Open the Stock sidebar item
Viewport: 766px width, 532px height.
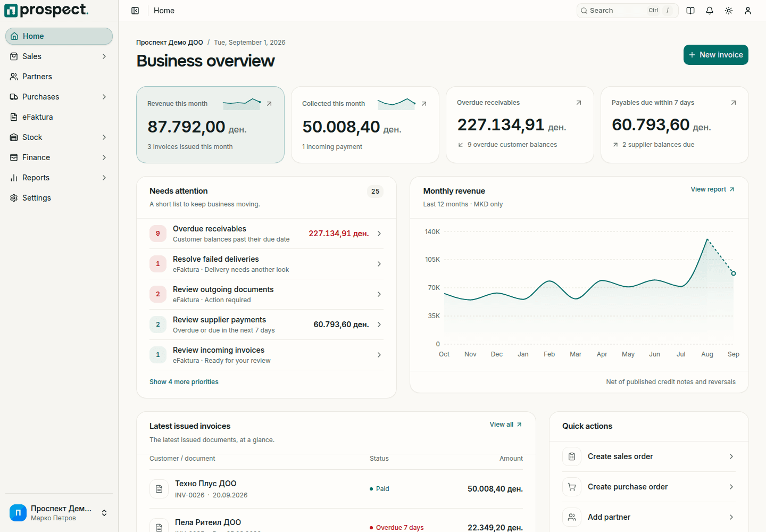click(x=59, y=137)
